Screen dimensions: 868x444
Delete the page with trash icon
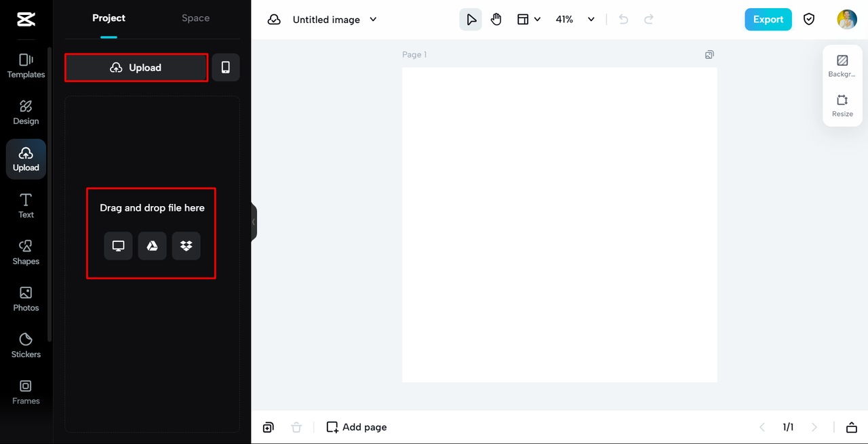tap(296, 427)
